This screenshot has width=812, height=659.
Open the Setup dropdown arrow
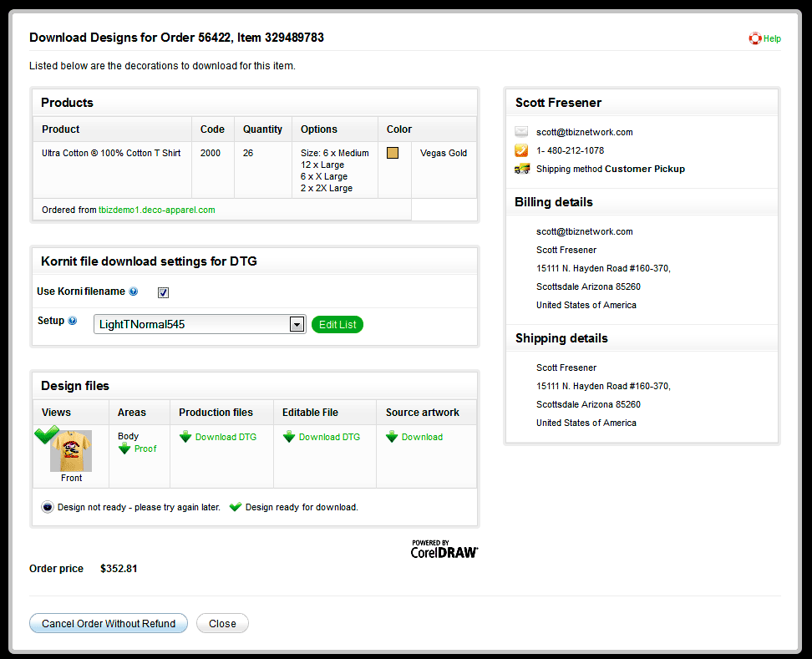click(x=297, y=324)
